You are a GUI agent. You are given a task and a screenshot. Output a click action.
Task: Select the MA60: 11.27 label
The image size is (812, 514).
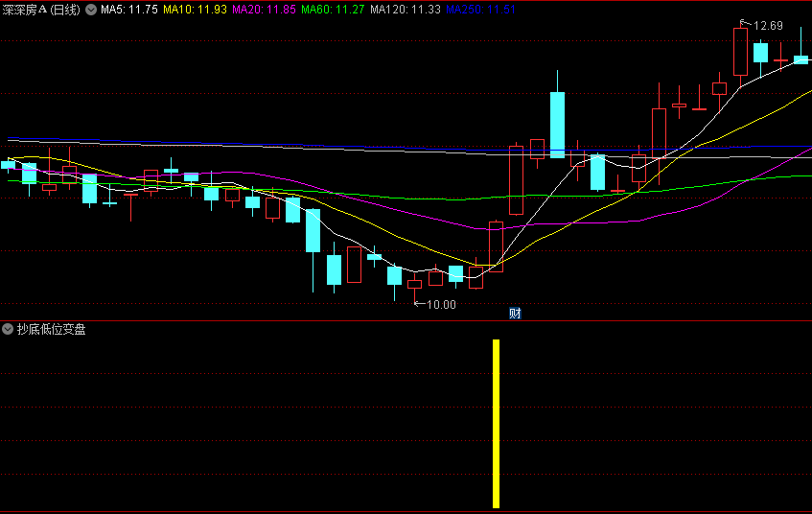(333, 10)
